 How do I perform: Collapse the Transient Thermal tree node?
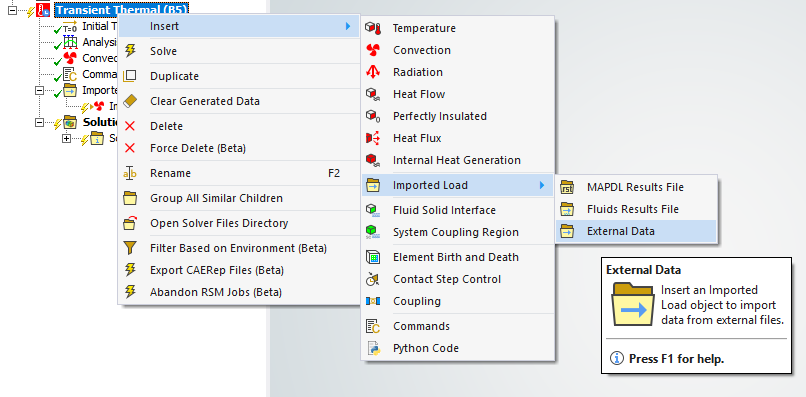[x=12, y=10]
